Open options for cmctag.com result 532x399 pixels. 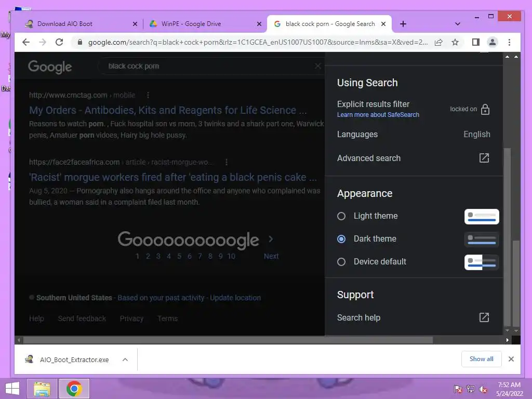pyautogui.click(x=148, y=95)
